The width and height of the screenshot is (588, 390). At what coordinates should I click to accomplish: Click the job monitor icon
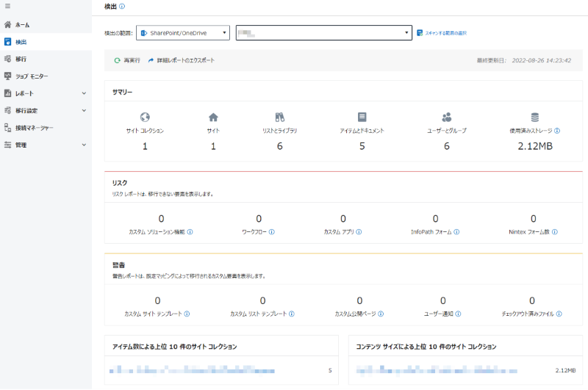coord(7,76)
